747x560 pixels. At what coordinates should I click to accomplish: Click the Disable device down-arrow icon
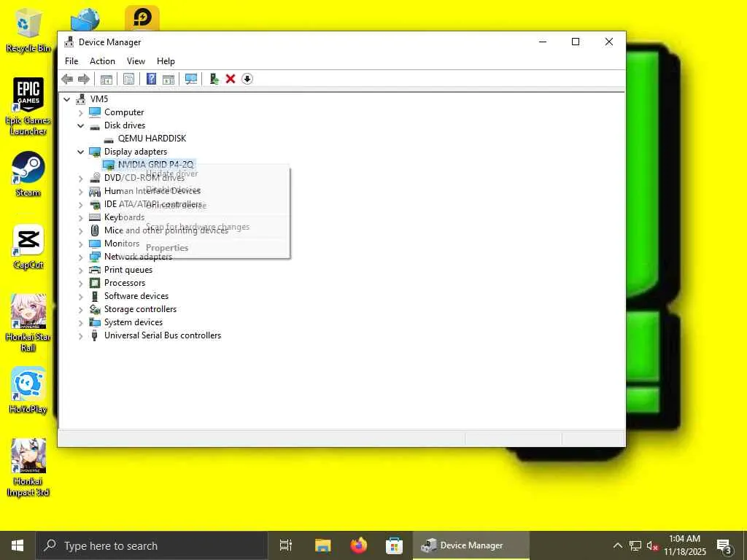click(x=247, y=79)
